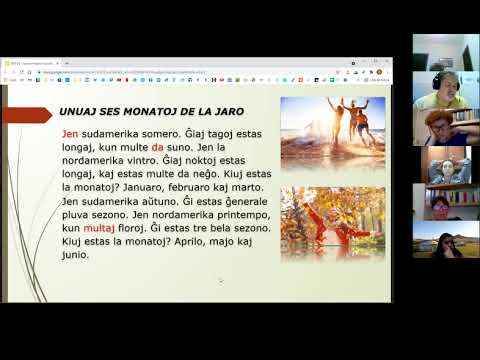
Task: Open the other bookmarks folder
Action: [x=377, y=80]
